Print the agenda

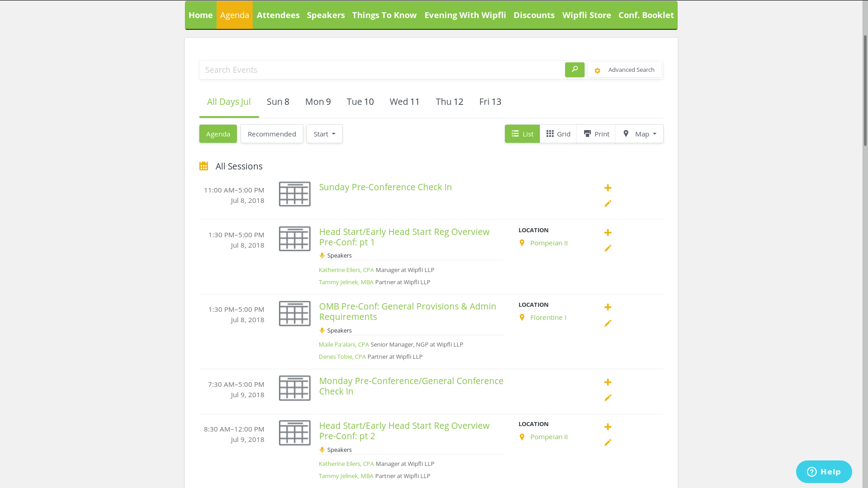point(596,134)
